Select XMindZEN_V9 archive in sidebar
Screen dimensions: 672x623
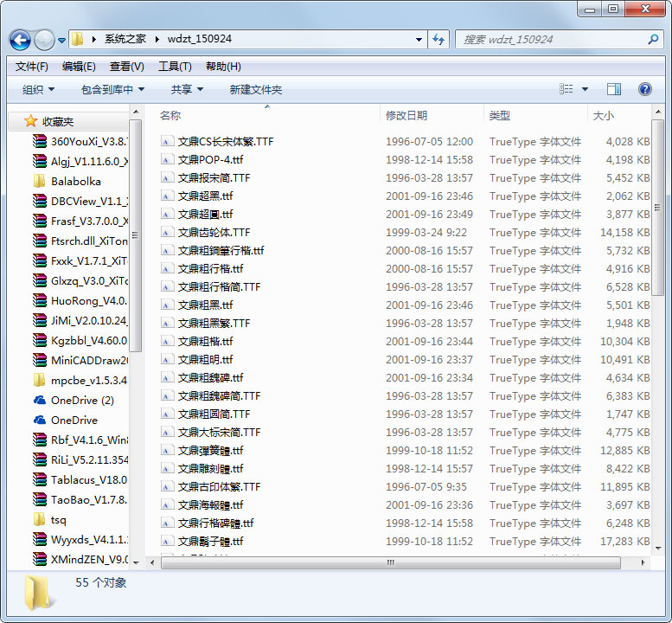pos(80,560)
